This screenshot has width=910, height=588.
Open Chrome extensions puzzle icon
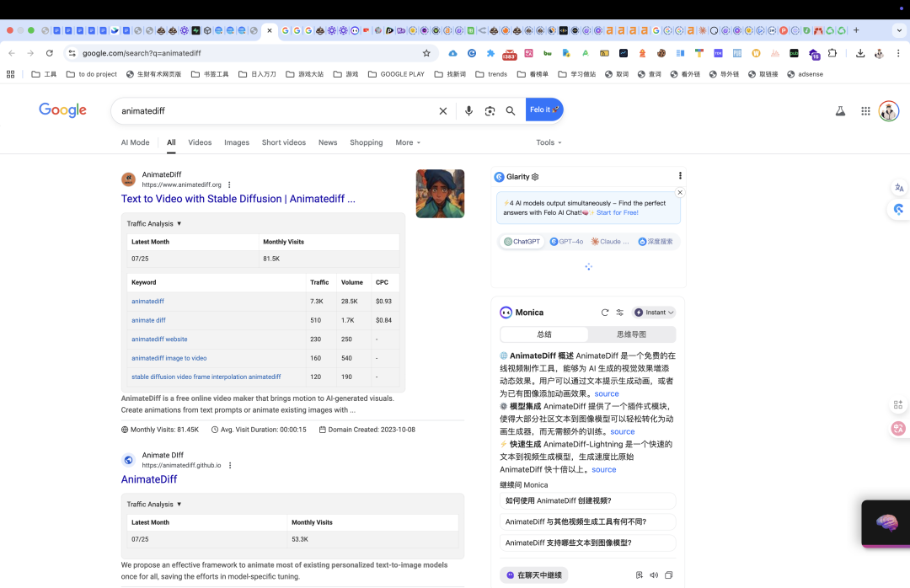(832, 53)
